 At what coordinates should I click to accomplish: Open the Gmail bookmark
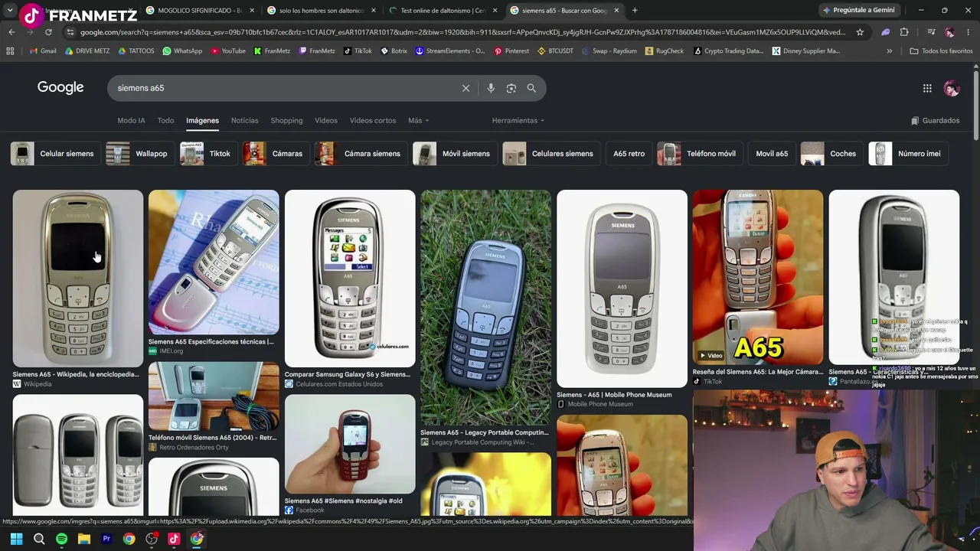coord(43,51)
